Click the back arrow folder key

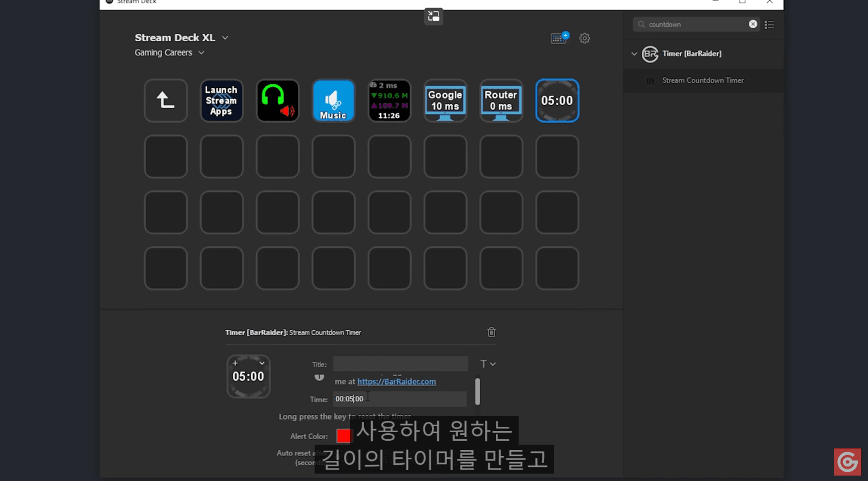click(x=165, y=100)
